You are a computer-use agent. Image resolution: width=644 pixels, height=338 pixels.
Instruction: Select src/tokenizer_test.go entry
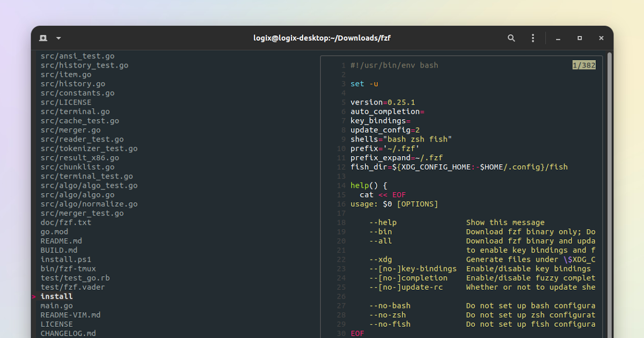[89, 149]
